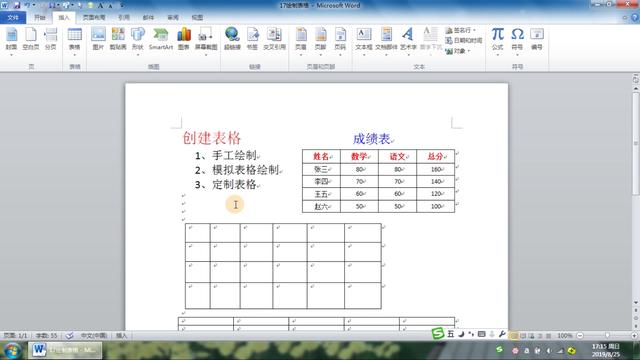This screenshot has width=640, height=360.
Task: Click the heading text 创建表格
Action: pos(211,138)
